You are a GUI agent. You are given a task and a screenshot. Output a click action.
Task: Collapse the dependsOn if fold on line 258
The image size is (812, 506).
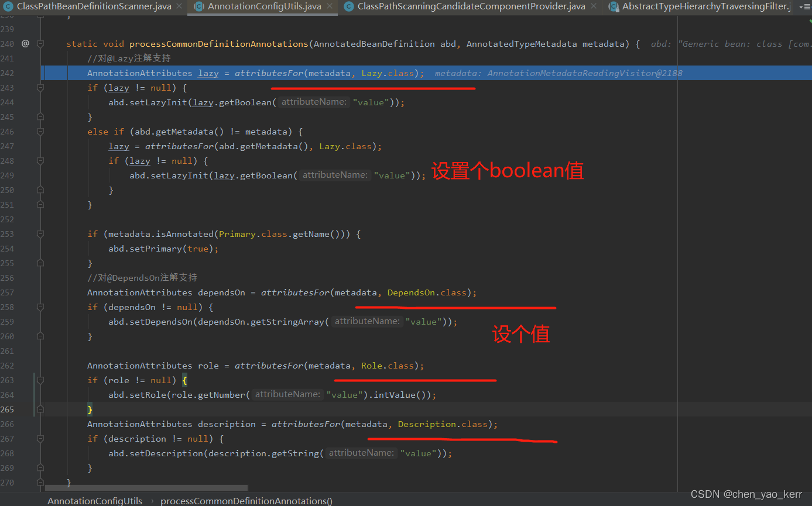(40, 307)
